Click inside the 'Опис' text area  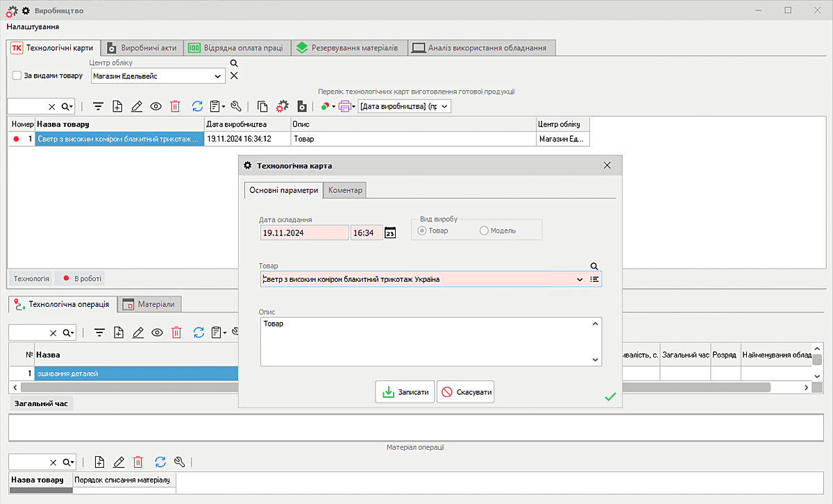click(x=423, y=340)
